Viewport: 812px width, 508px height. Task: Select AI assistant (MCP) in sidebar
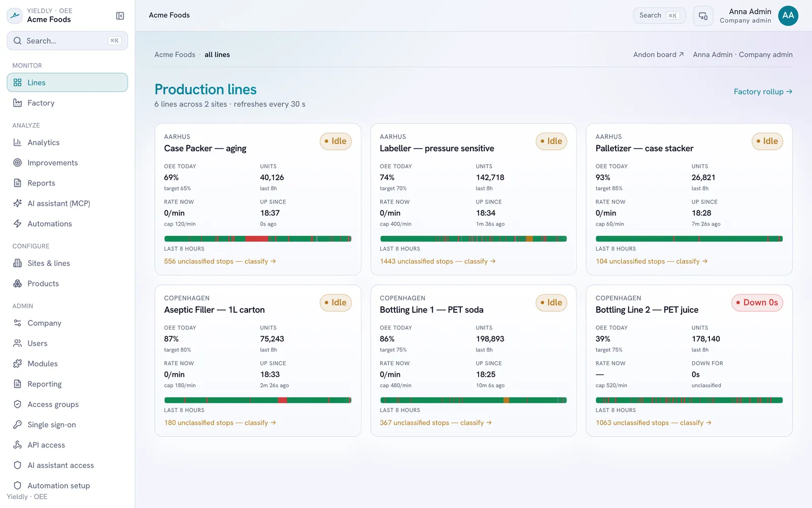67,203
